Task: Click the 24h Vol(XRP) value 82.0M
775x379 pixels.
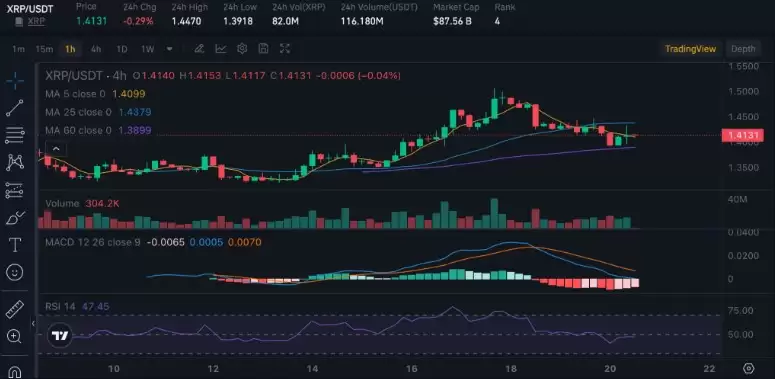Action: point(285,21)
